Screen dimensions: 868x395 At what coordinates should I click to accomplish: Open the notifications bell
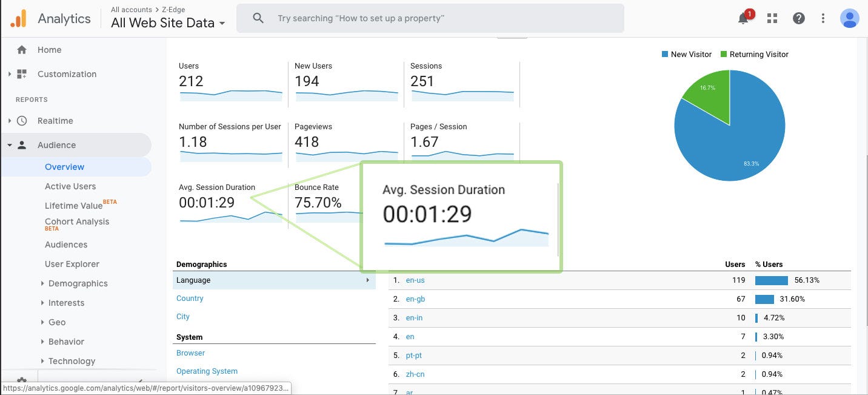click(743, 18)
